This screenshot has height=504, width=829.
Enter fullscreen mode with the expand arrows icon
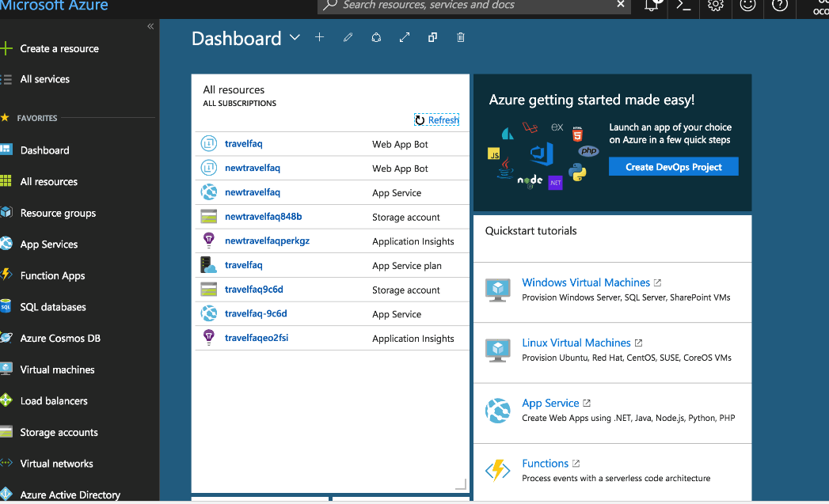click(x=405, y=37)
